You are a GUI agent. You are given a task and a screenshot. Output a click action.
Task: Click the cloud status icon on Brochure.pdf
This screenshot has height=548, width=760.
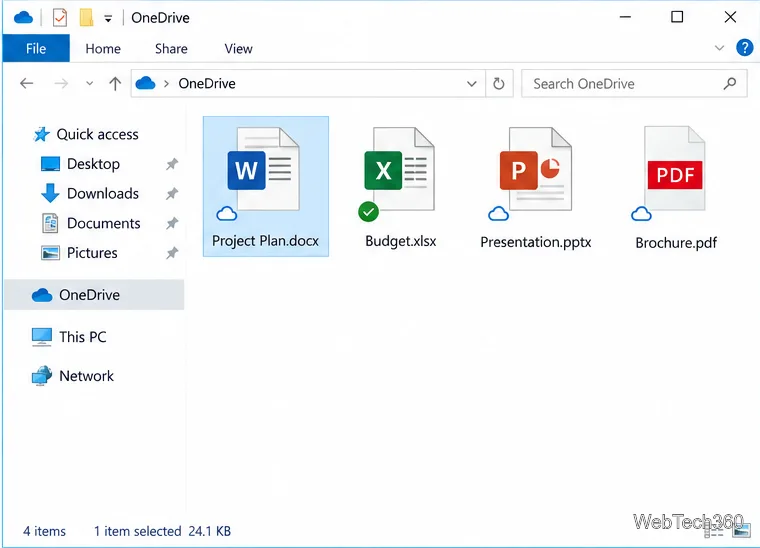pyautogui.click(x=641, y=213)
